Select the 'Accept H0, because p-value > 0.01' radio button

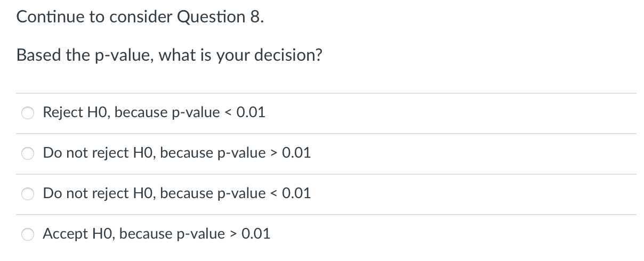pyautogui.click(x=28, y=234)
